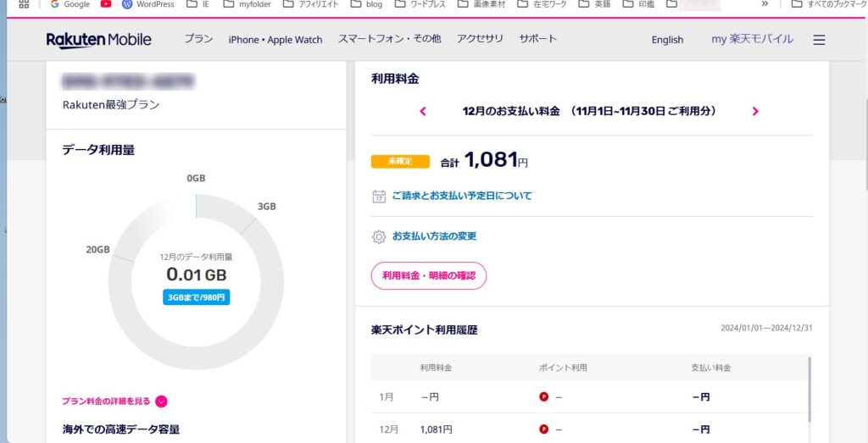Click the gear icon beside お支払い方法の変更
Image resolution: width=868 pixels, height=443 pixels.
[379, 237]
